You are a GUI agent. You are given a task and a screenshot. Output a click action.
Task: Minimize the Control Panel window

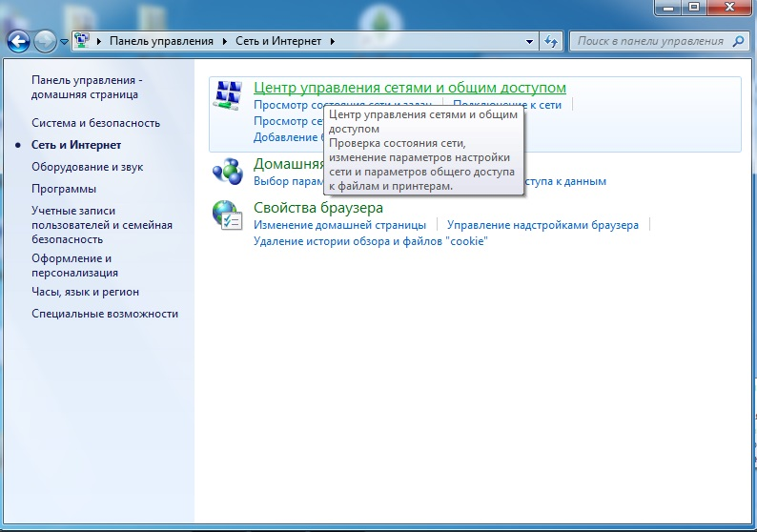[x=668, y=8]
